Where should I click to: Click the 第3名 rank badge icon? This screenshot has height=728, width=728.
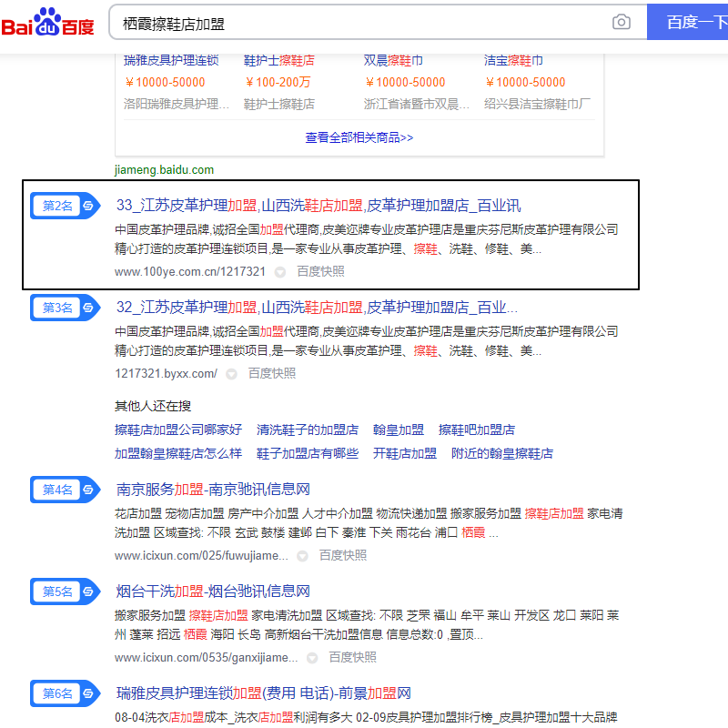[x=65, y=308]
